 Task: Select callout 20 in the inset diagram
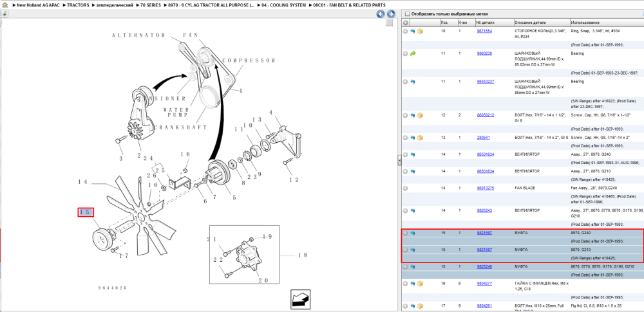[263, 280]
